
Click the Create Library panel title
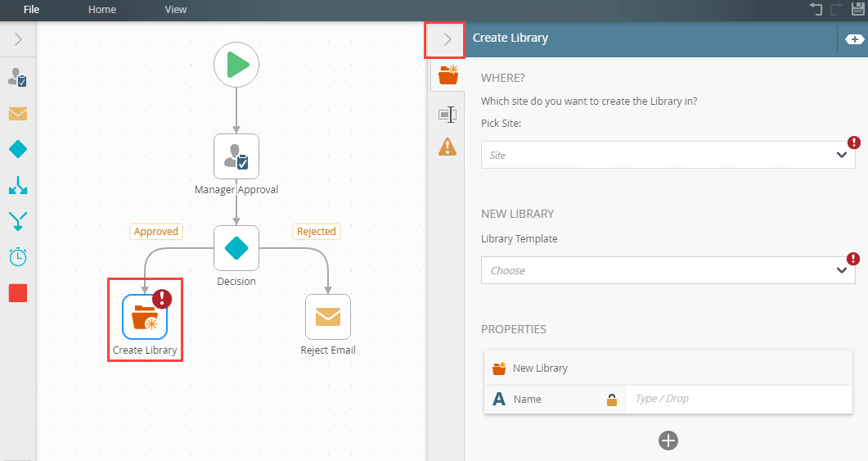(x=510, y=38)
